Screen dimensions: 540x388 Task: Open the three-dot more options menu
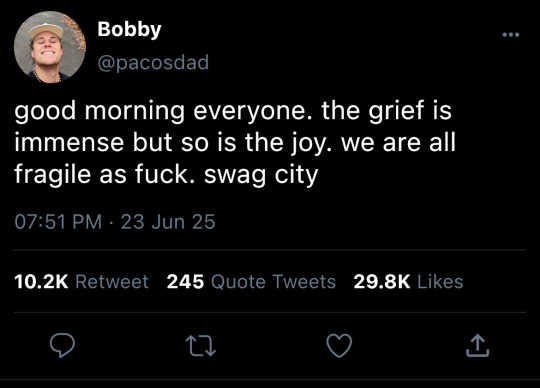[511, 34]
